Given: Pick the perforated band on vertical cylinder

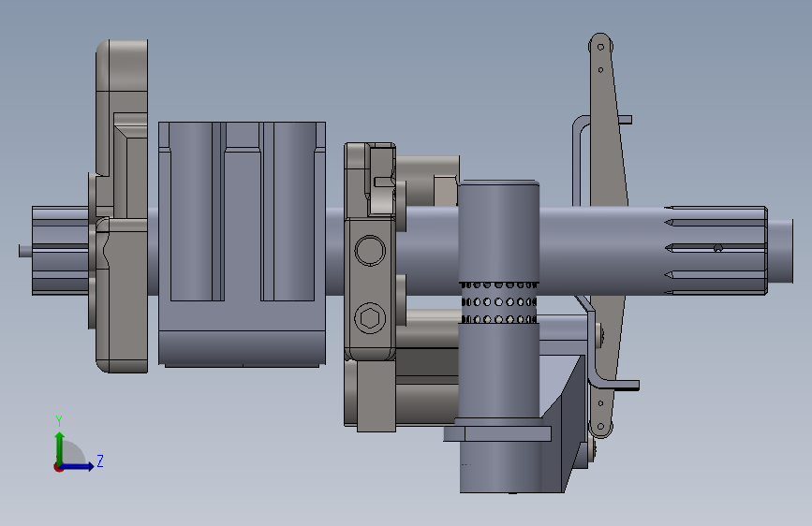Looking at the screenshot, I should point(498,302).
